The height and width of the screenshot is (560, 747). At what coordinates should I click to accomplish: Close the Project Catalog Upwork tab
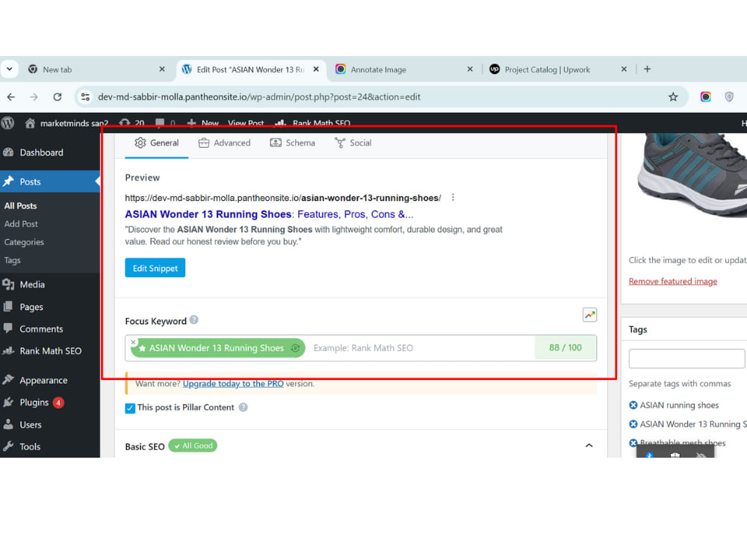point(624,69)
